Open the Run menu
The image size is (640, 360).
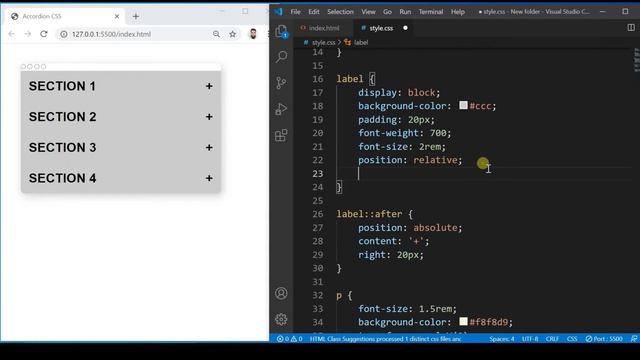[x=405, y=12]
